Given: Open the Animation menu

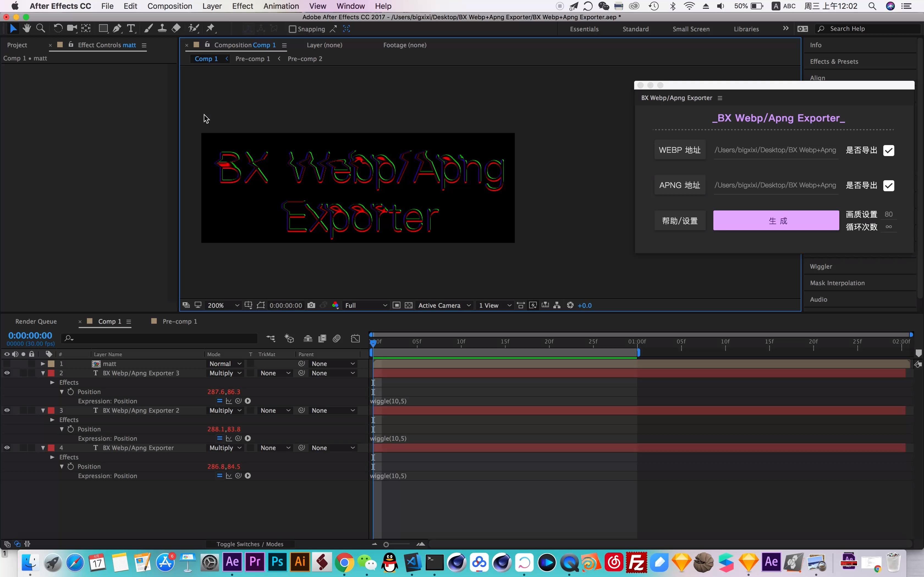Looking at the screenshot, I should tap(280, 6).
